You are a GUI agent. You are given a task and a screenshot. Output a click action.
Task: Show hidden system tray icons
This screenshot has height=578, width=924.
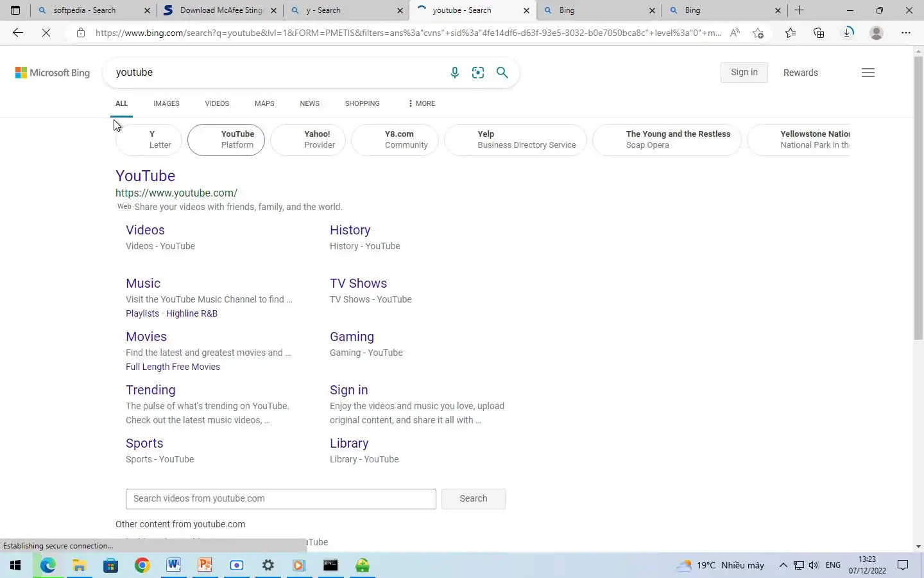[x=783, y=565]
